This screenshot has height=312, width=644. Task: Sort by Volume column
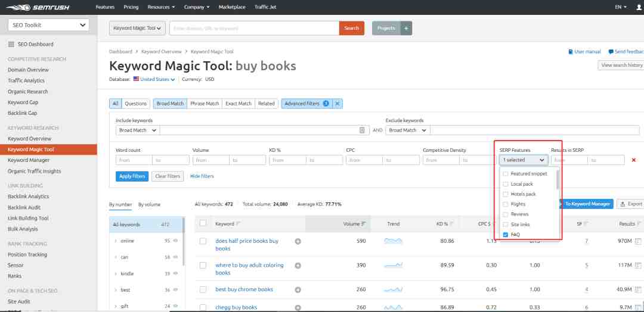pyautogui.click(x=354, y=224)
